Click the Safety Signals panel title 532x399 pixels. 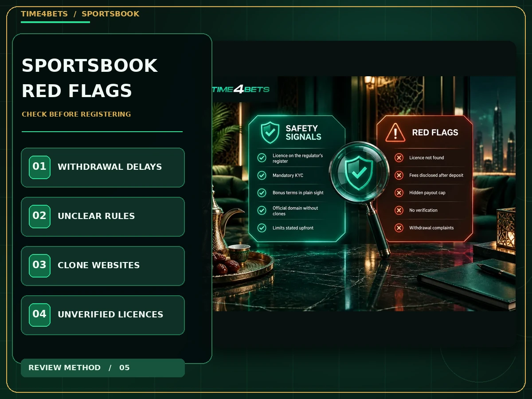pos(304,133)
